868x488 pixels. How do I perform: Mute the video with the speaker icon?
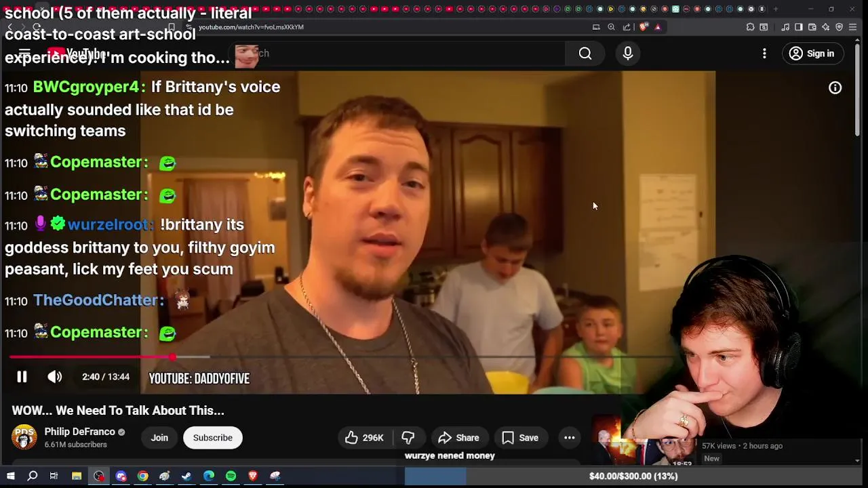click(55, 377)
